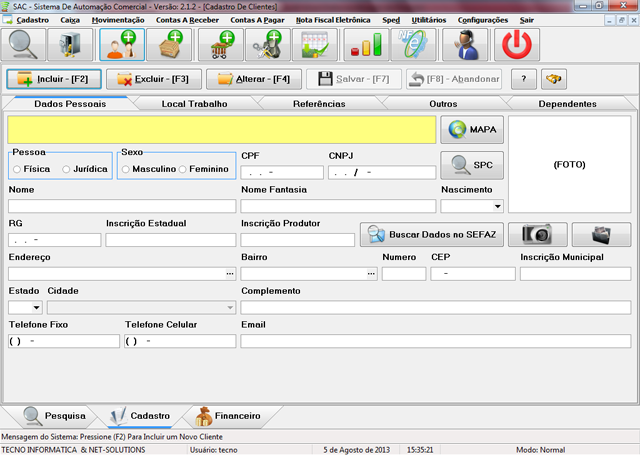Open the Movimentação menu
The image size is (640, 455).
(x=118, y=20)
